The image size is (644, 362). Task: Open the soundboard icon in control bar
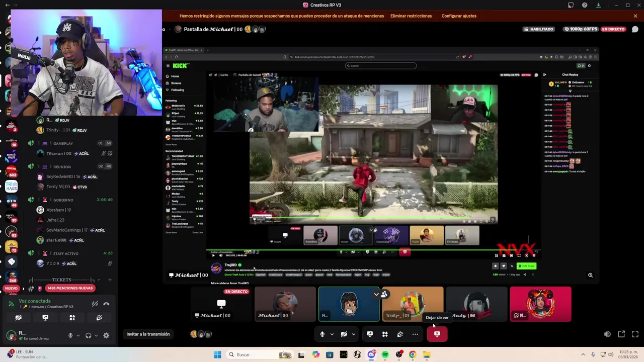tap(400, 334)
